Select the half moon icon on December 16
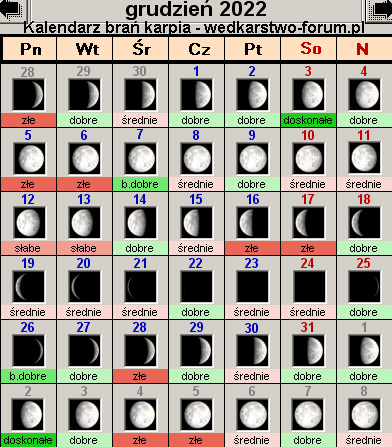392x447 pixels. pos(252,223)
